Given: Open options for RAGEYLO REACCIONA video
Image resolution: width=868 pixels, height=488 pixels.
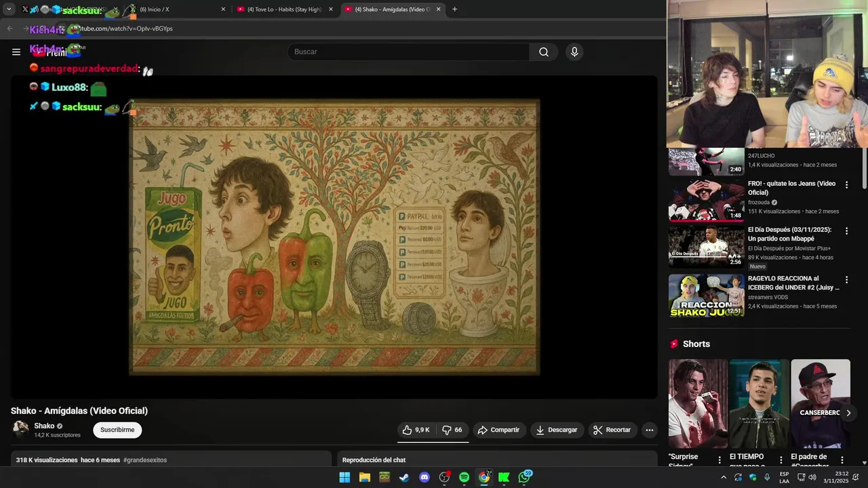Looking at the screenshot, I should pyautogui.click(x=846, y=280).
